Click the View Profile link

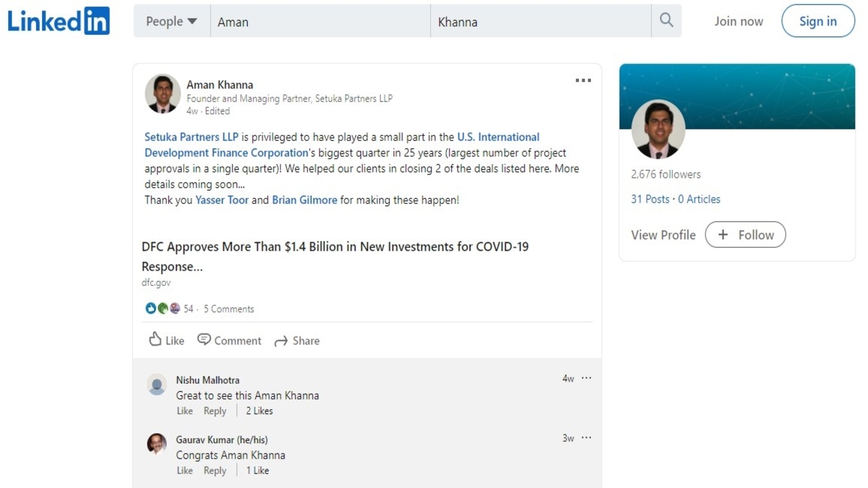pyautogui.click(x=663, y=234)
